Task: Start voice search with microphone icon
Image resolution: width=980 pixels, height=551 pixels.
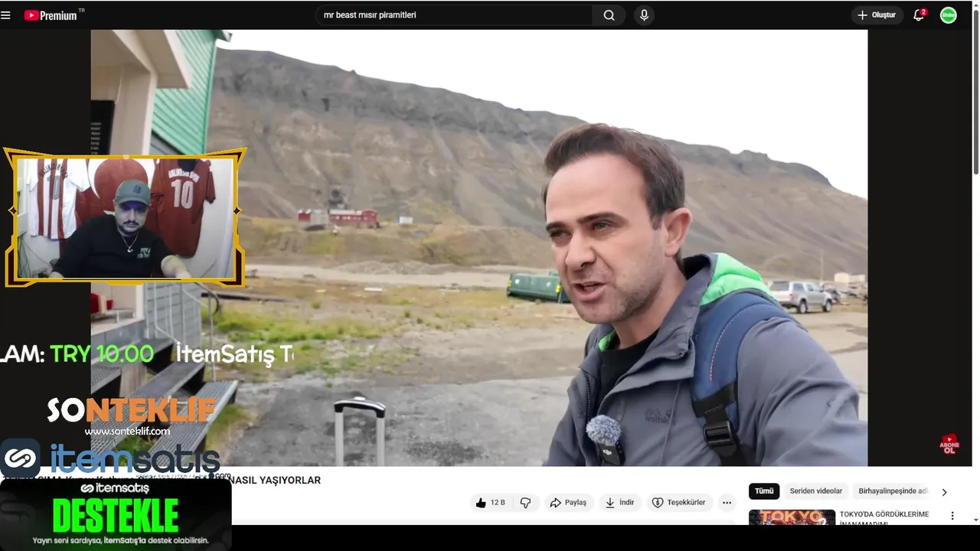Action: pos(644,15)
